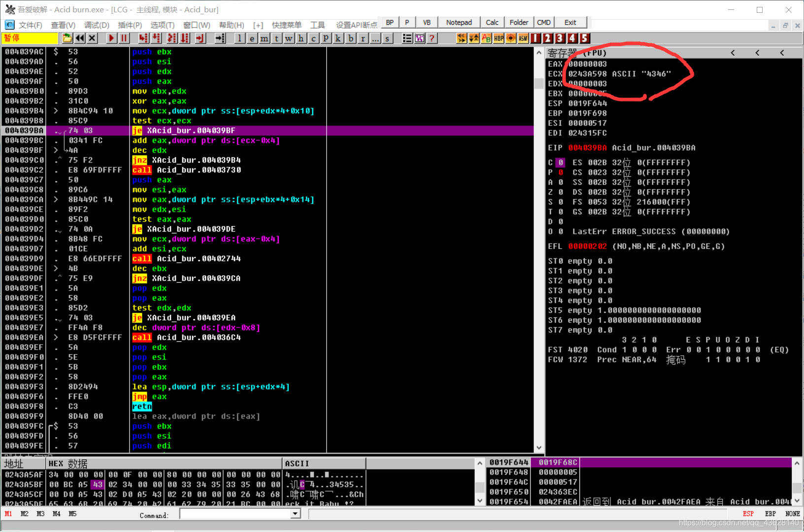
Task: Run the program with the play icon
Action: (x=111, y=38)
